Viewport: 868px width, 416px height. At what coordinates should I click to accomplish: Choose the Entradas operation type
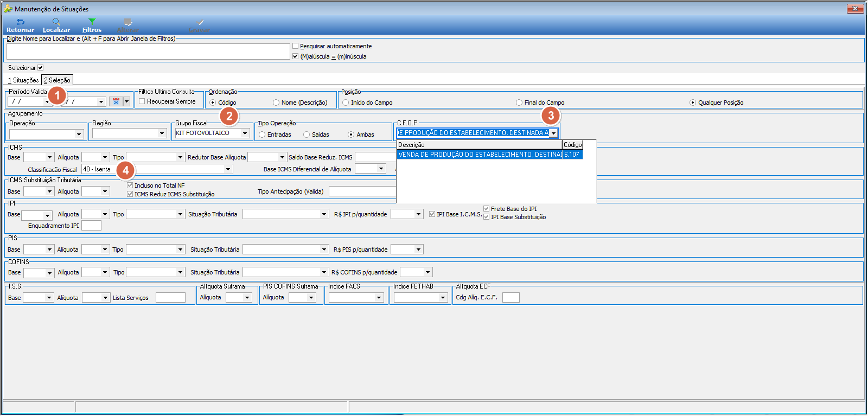point(262,135)
